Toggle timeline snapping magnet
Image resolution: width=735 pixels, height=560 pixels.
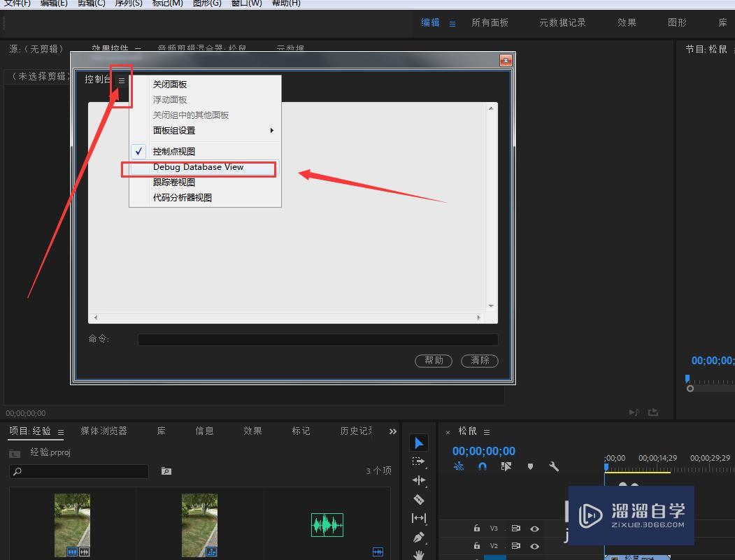tap(482, 466)
